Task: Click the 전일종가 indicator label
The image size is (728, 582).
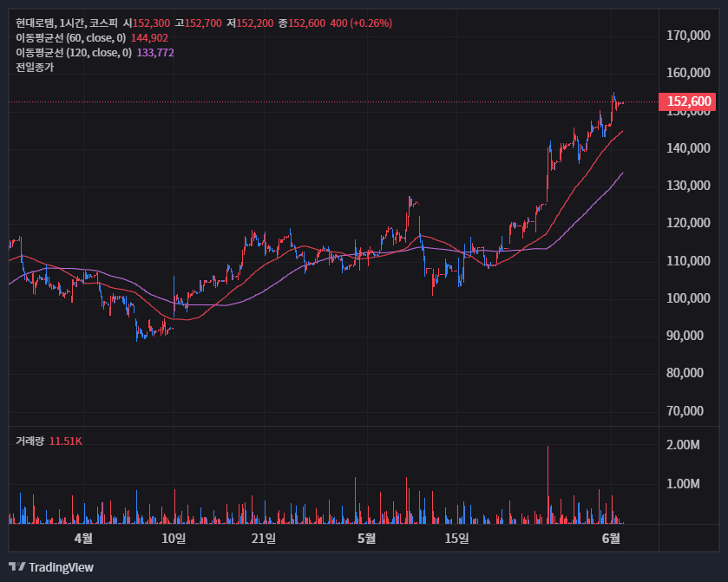Action: [35, 68]
